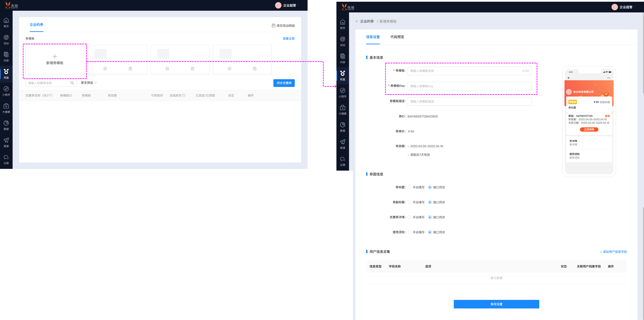Click 同步优惠券 button
The image size is (644, 320).
click(284, 83)
